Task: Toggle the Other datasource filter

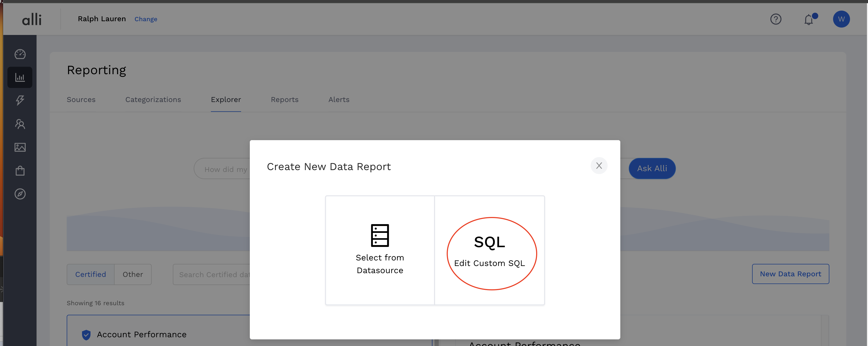Action: coord(132,274)
